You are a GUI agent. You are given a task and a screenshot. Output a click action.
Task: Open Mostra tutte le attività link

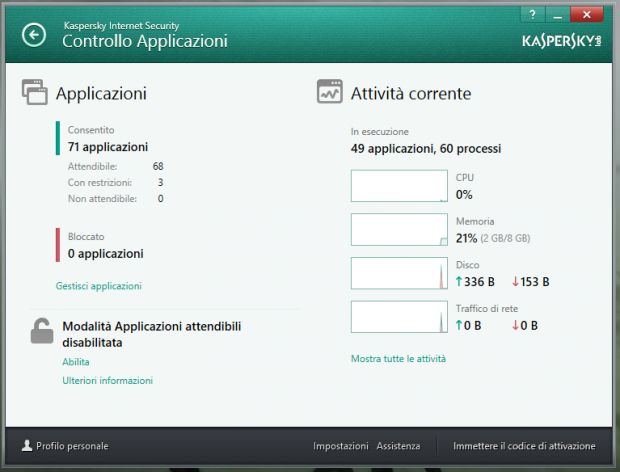(399, 359)
